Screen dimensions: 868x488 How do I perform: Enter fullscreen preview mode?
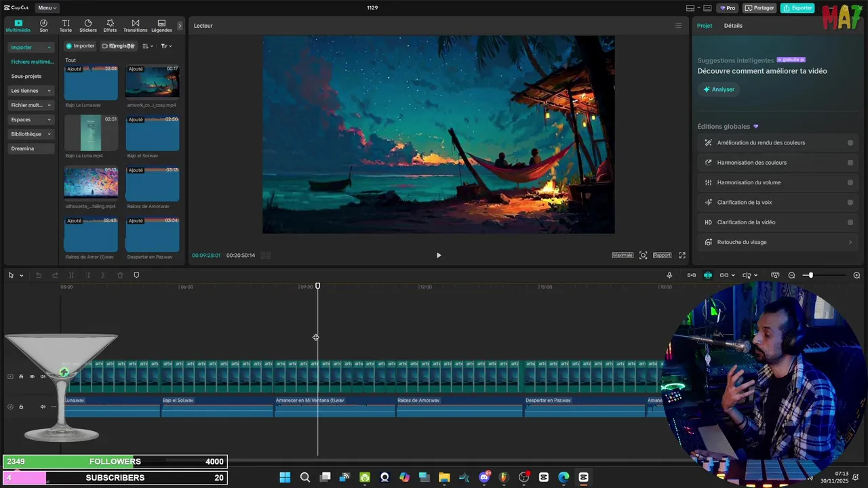682,256
